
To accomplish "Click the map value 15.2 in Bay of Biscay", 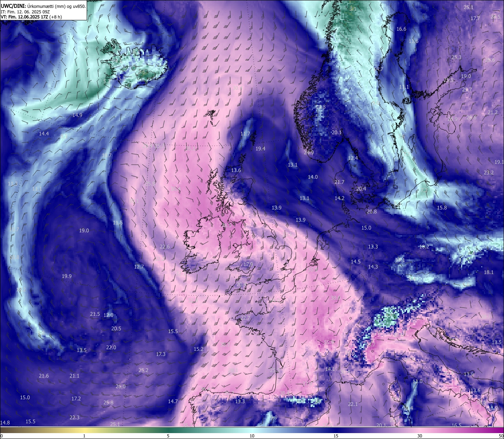I will tap(198, 349).
